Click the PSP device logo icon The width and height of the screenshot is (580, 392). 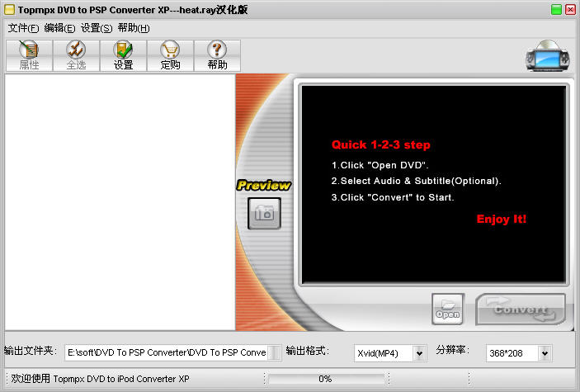tap(548, 56)
